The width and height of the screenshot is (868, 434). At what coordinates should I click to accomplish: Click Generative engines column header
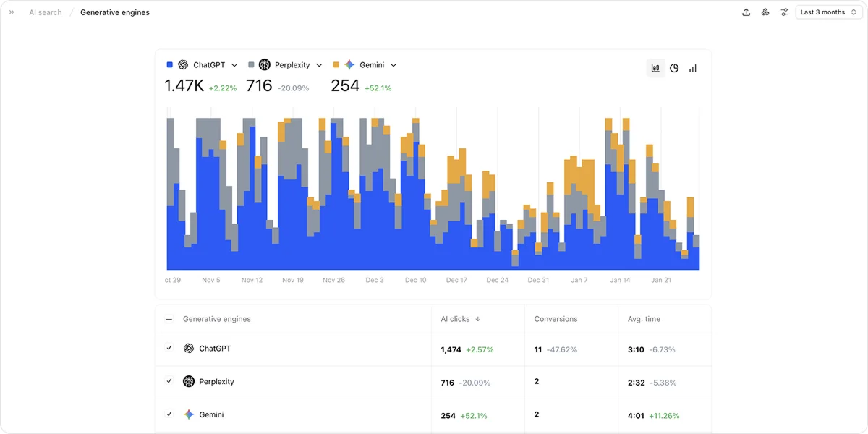tap(217, 319)
